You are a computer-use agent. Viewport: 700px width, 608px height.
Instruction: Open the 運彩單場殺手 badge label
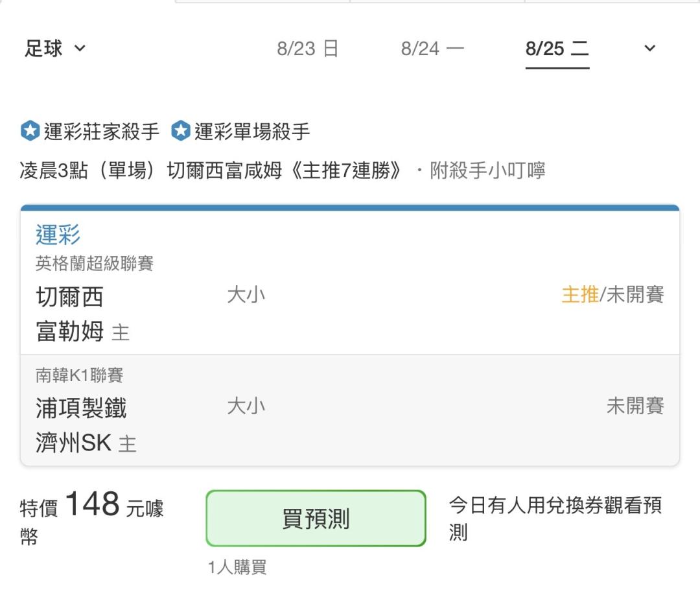point(252,131)
